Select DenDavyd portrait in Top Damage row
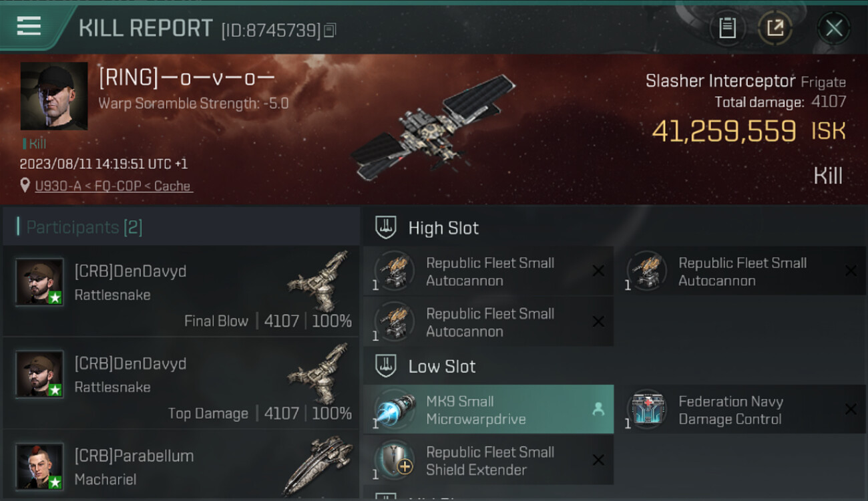Image resolution: width=868 pixels, height=501 pixels. 39,374
